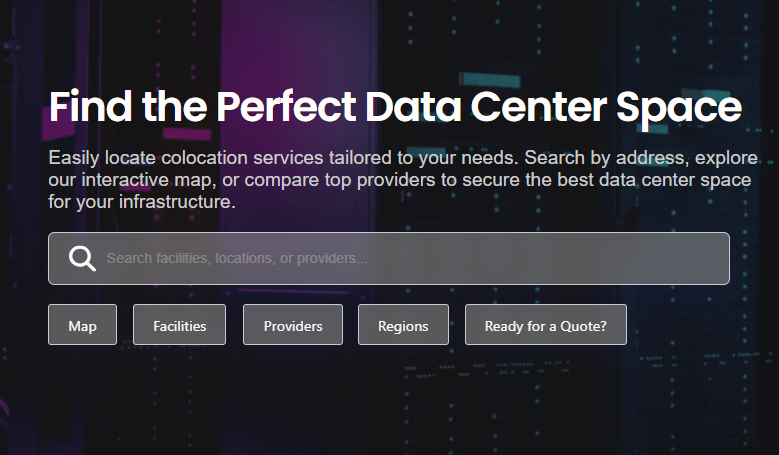Focus the search facilities input field

pos(400,259)
